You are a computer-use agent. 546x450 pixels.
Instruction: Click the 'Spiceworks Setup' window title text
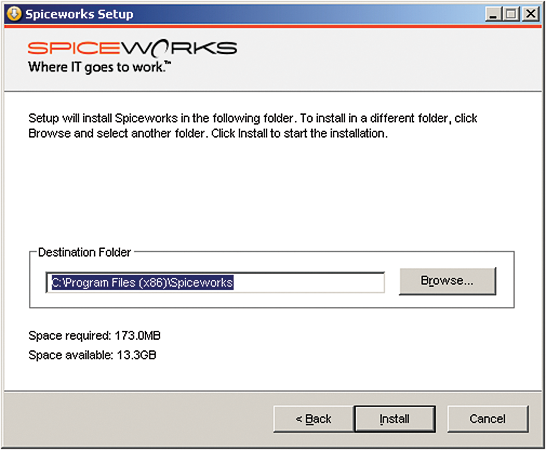[79, 14]
